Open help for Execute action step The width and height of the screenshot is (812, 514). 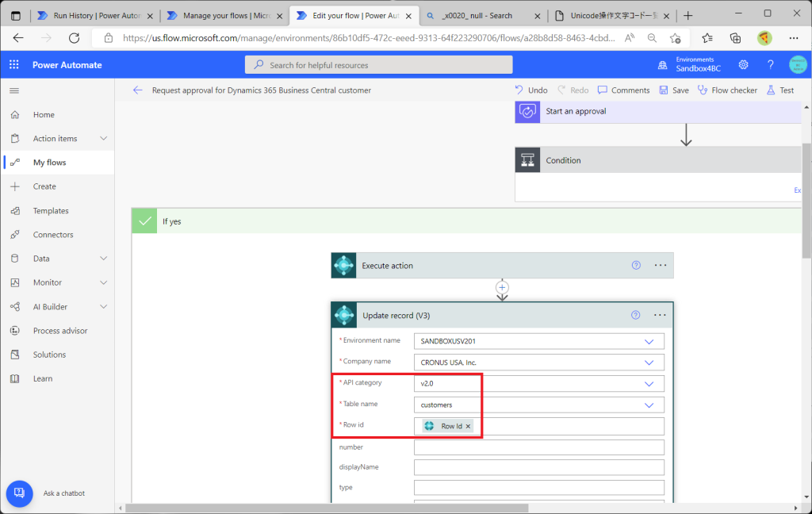click(x=636, y=265)
